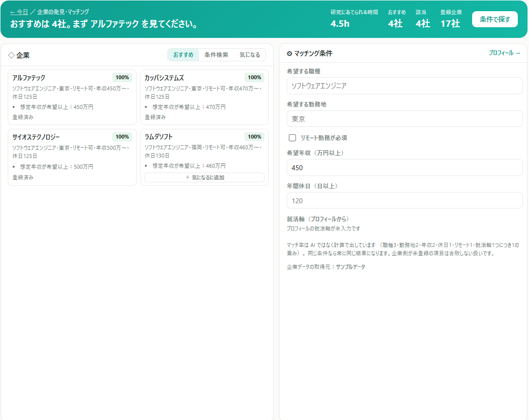Viewport: 529px width, 420px height.
Task: Click the 100% match badge on ラムダソフト
Action: click(x=254, y=137)
